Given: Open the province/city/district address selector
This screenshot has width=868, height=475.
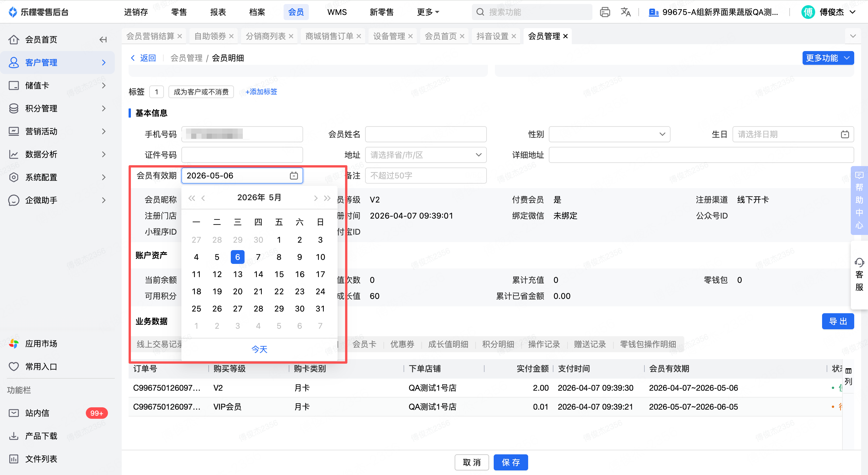Looking at the screenshot, I should coord(426,155).
